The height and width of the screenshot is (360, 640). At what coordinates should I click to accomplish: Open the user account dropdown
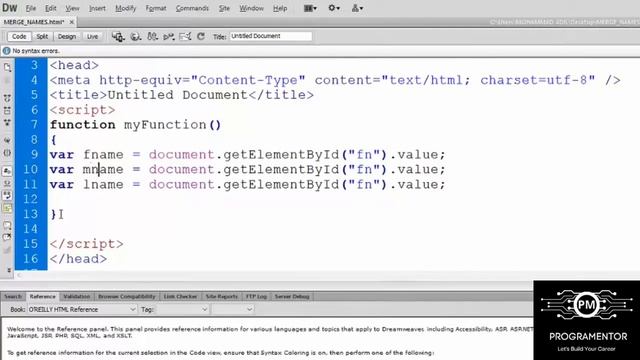pyautogui.click(x=357, y=8)
